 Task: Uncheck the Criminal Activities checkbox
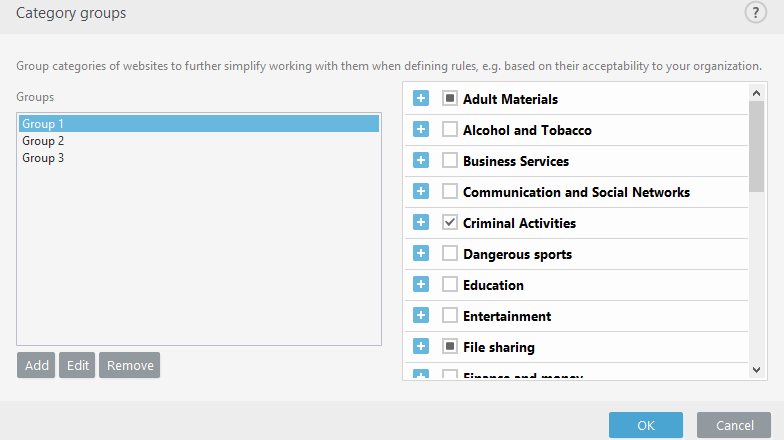(450, 222)
